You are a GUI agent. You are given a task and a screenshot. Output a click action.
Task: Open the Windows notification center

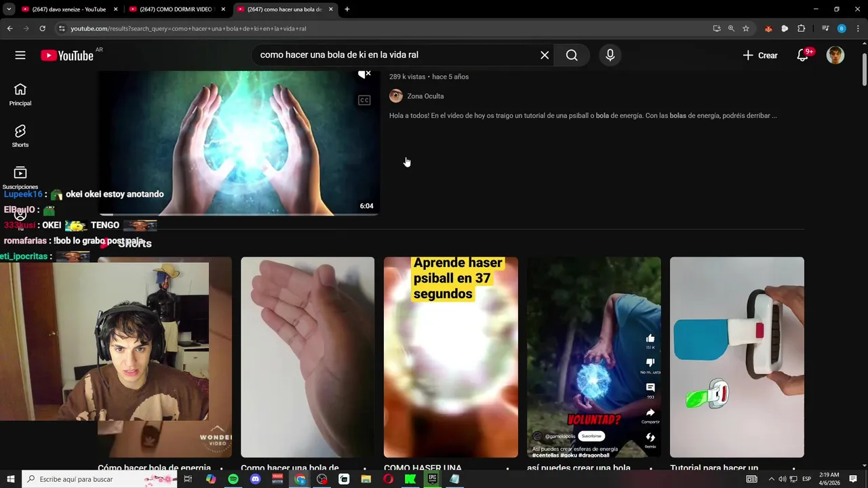[x=853, y=479]
